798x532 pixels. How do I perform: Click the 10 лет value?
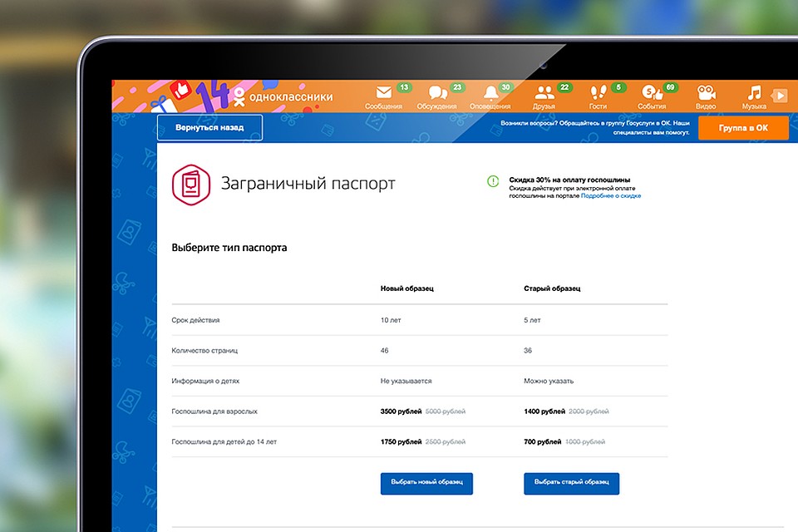click(391, 320)
